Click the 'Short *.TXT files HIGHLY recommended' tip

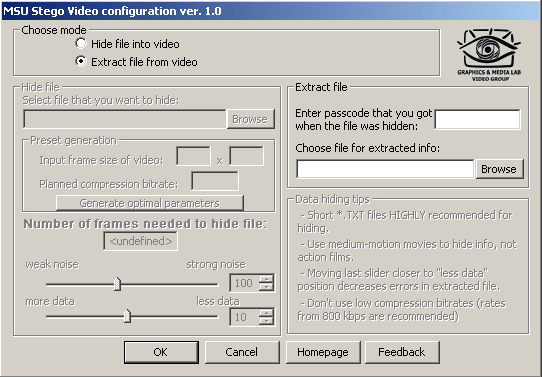(x=405, y=222)
